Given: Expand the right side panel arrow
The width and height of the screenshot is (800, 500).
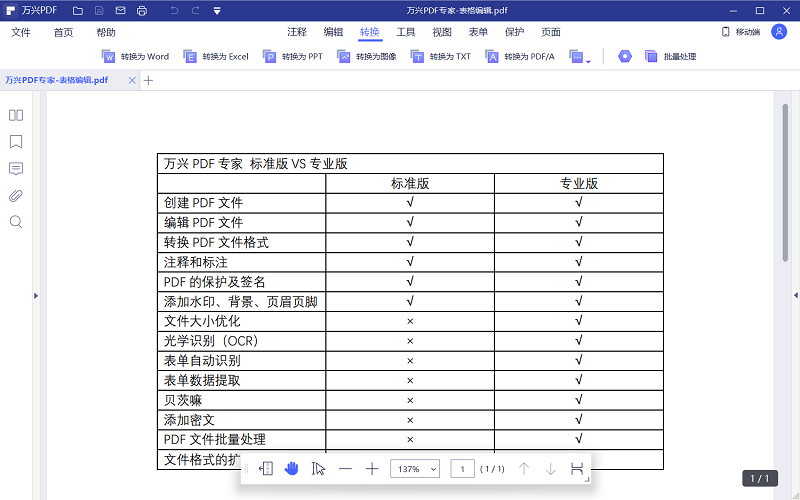Looking at the screenshot, I should pos(795,295).
